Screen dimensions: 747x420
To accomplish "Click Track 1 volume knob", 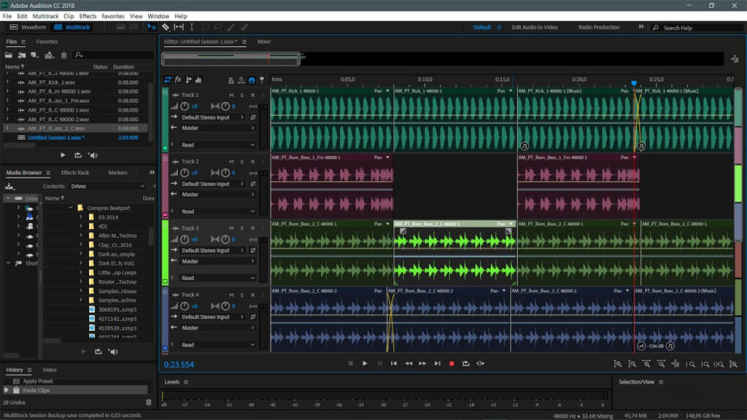I will (x=186, y=105).
